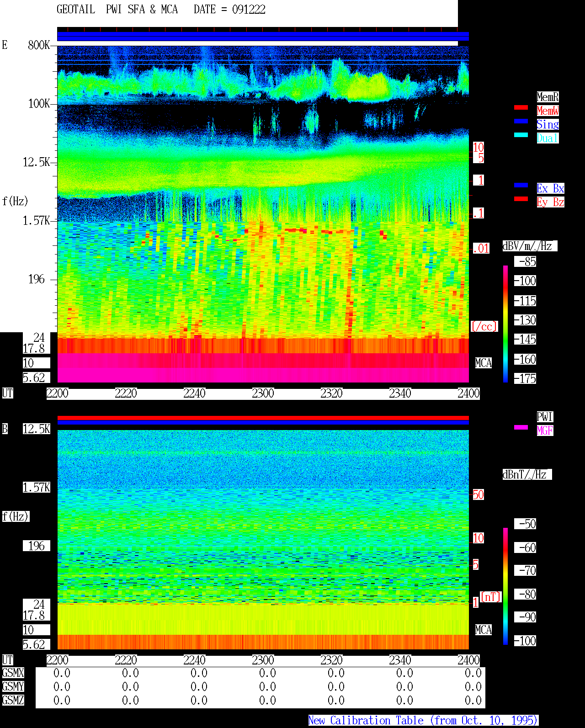Click the magenta MGF legend swatch

coord(521,427)
